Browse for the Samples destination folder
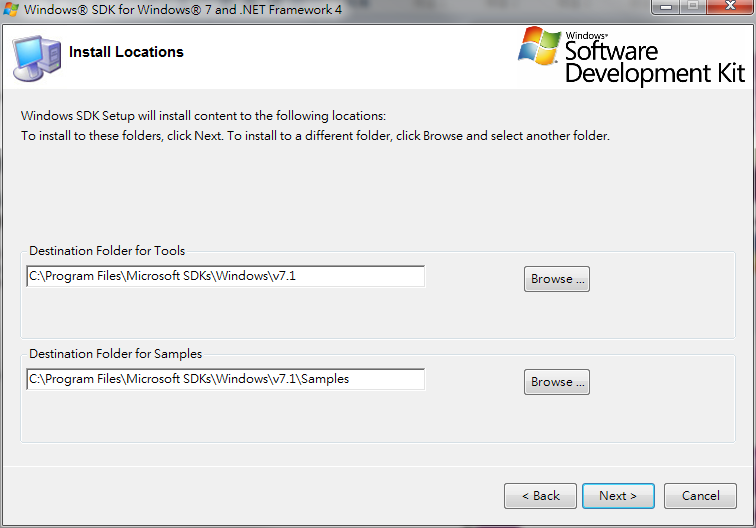The width and height of the screenshot is (756, 528). click(x=557, y=382)
